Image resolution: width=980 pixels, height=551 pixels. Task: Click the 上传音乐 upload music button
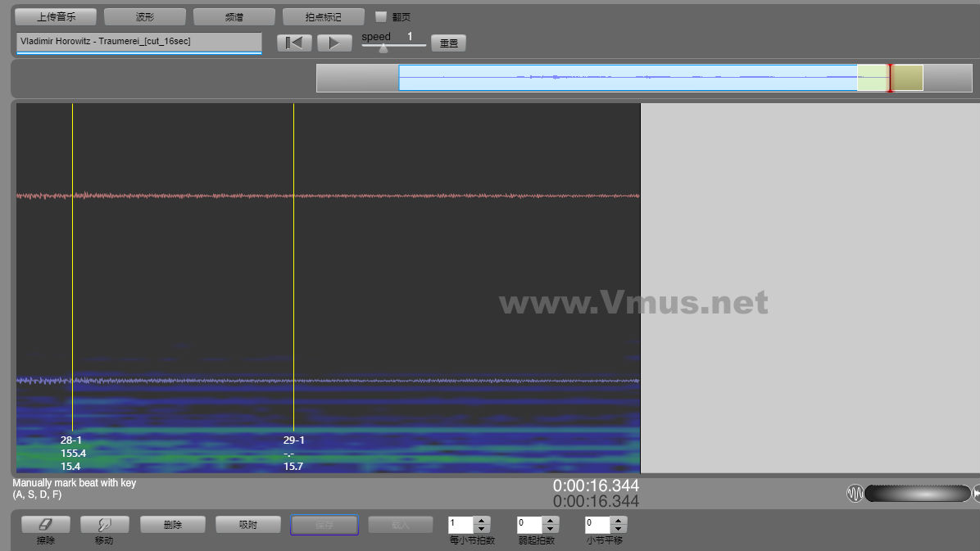pyautogui.click(x=56, y=16)
